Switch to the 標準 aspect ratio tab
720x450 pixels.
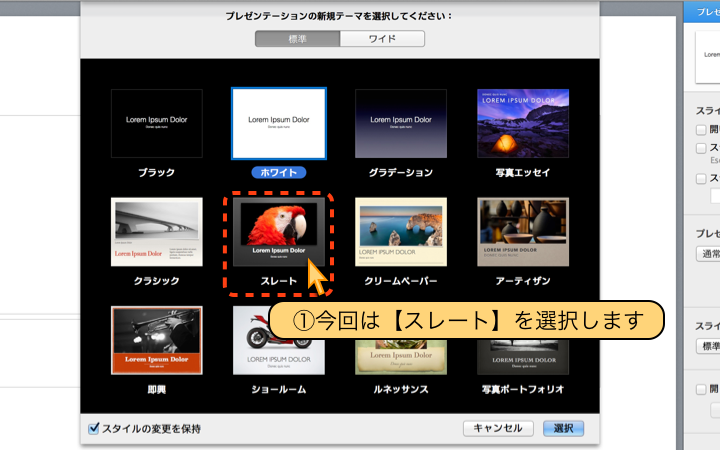(297, 39)
